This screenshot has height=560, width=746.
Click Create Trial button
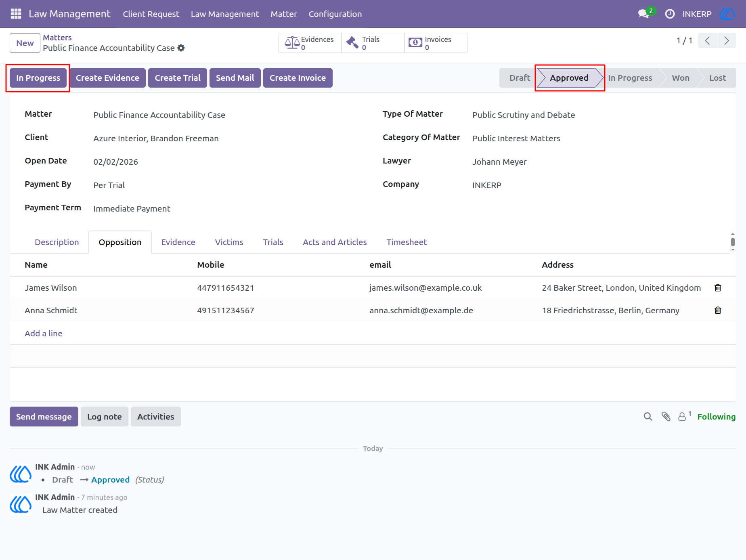click(178, 78)
